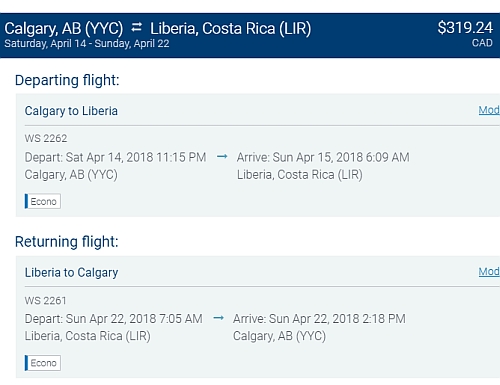
Task: Click the round-trip swap arrows icon
Action: (136, 27)
